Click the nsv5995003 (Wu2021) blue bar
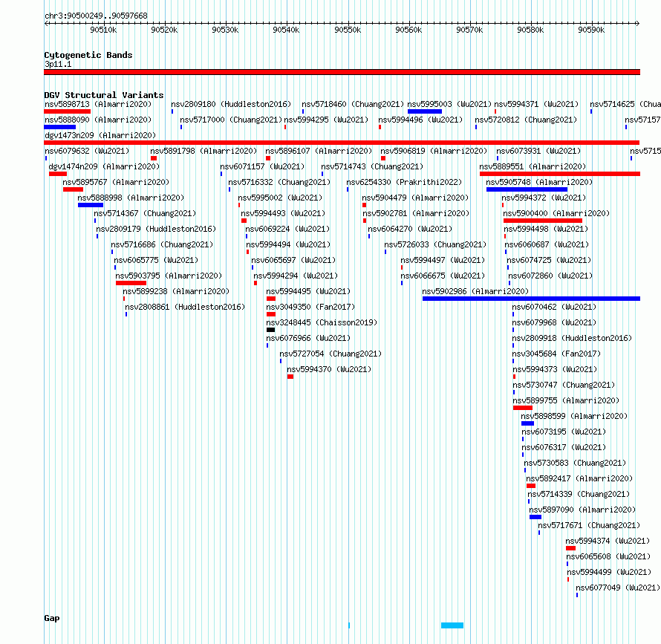The width and height of the screenshot is (661, 644). tap(425, 111)
